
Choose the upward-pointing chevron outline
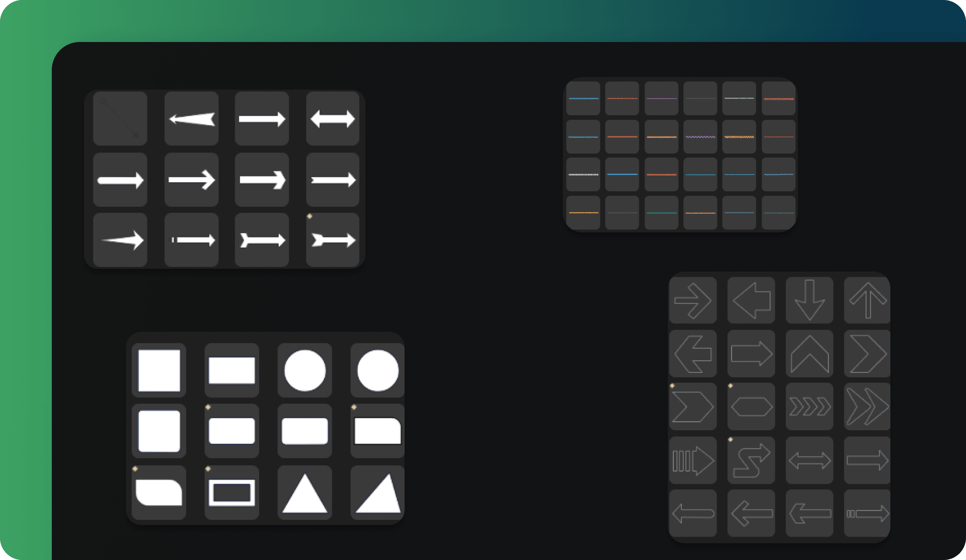pos(809,354)
